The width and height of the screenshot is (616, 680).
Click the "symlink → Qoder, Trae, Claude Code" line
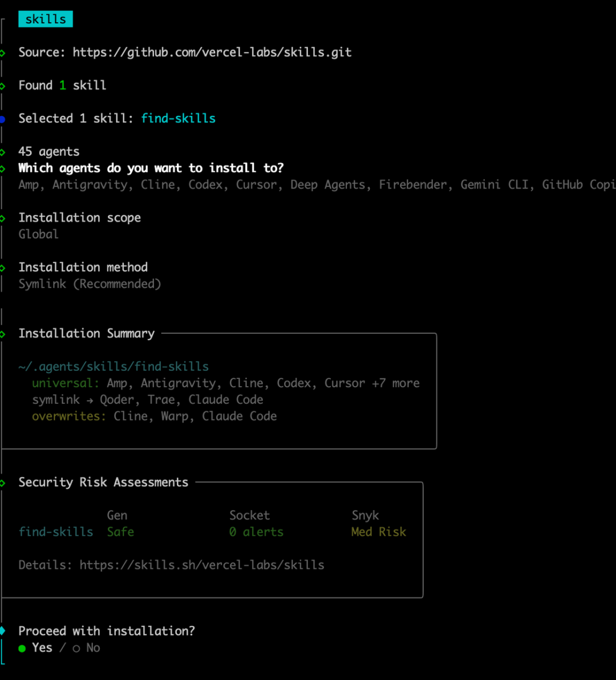tap(148, 400)
